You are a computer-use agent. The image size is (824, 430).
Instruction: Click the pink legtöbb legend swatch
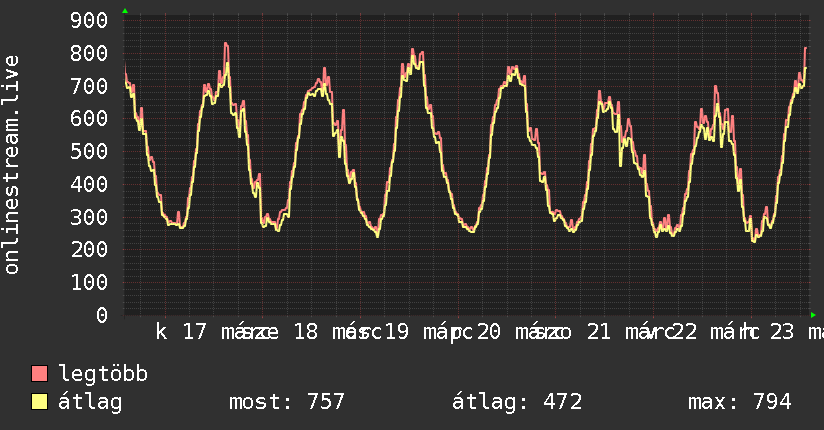click(x=39, y=374)
